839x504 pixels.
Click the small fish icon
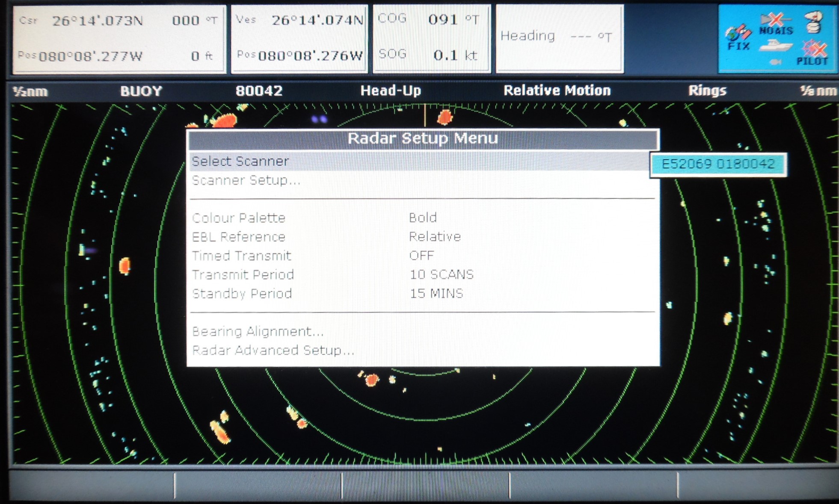pos(776,62)
